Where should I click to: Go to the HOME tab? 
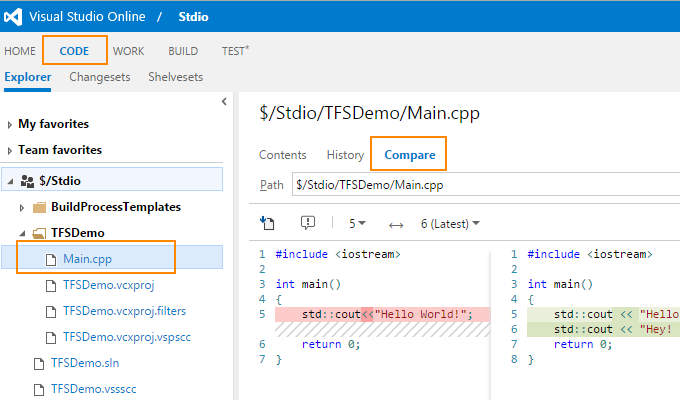(20, 51)
